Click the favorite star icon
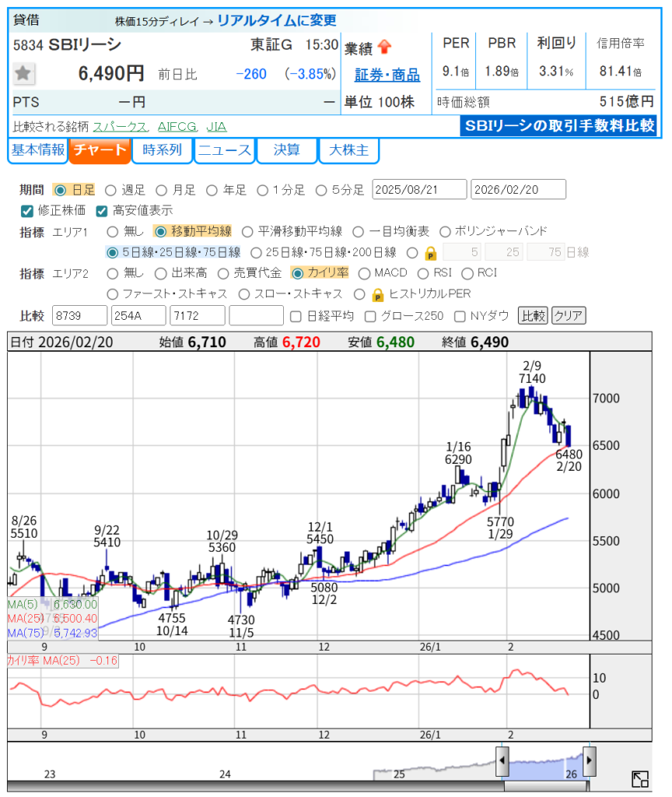The width and height of the screenshot is (672, 797). 23,74
